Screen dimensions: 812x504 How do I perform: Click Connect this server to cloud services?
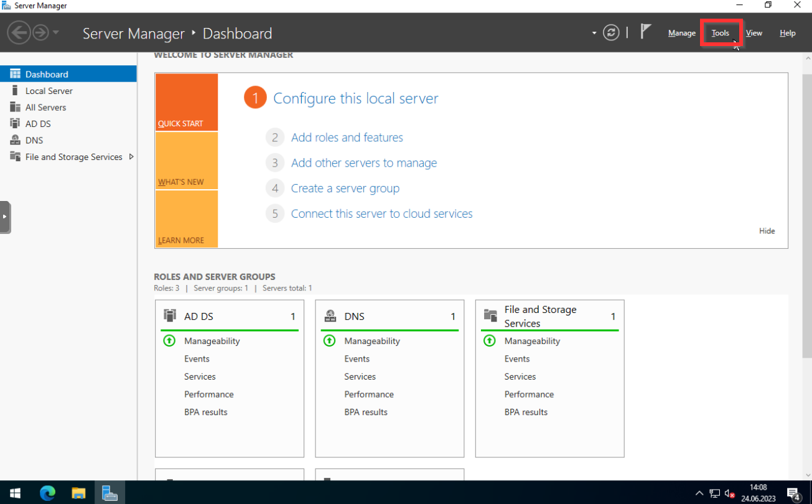[381, 213]
